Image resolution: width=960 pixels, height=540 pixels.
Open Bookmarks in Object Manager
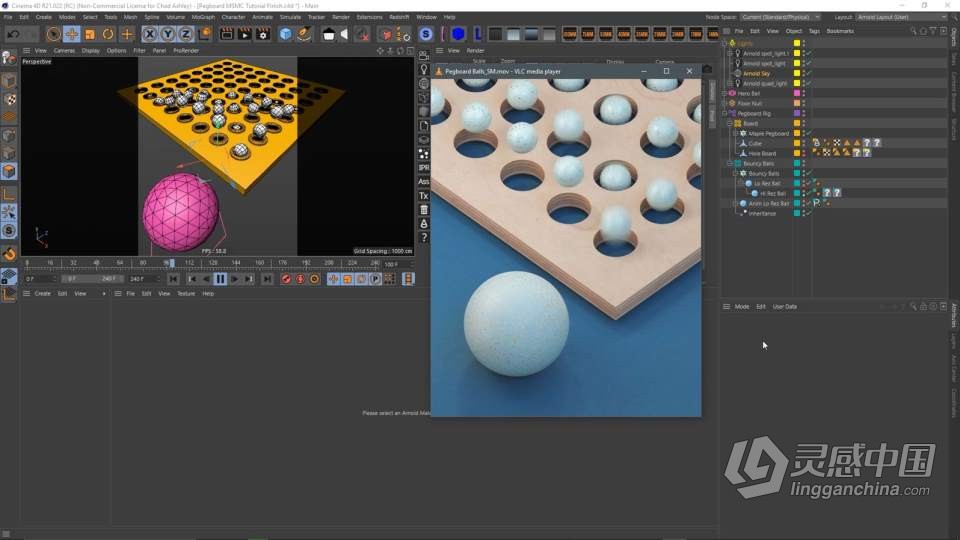[x=840, y=31]
